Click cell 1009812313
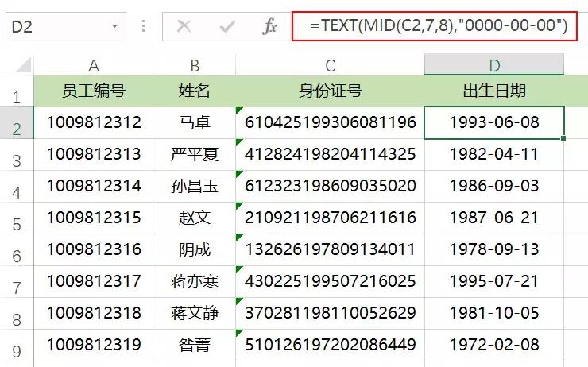Image resolution: width=588 pixels, height=367 pixels. click(x=94, y=155)
